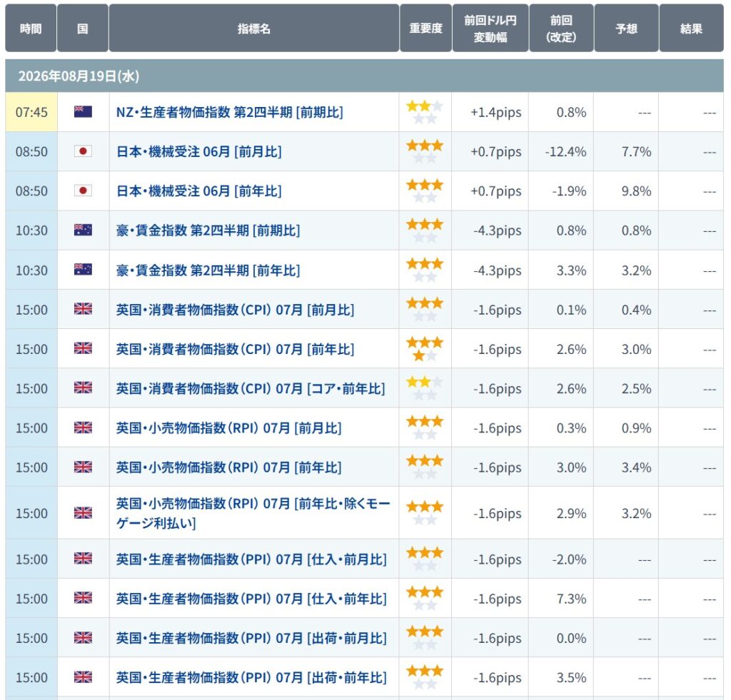Open 英国CPI 07月 [前年比] link

[235, 349]
